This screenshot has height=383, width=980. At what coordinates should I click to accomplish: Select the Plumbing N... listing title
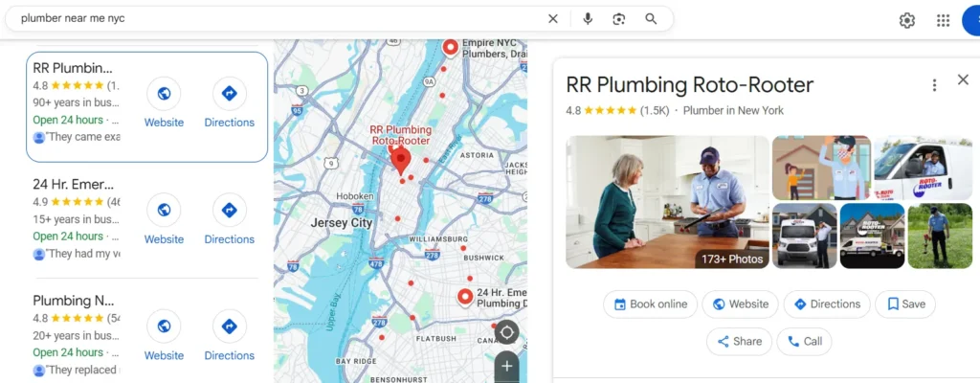click(73, 301)
